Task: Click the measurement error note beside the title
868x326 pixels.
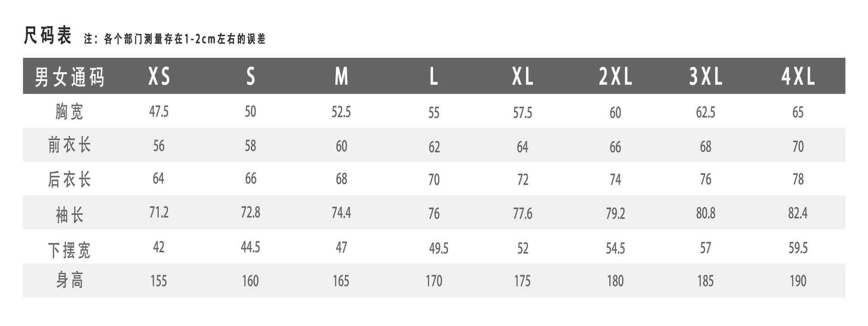Action: [175, 39]
